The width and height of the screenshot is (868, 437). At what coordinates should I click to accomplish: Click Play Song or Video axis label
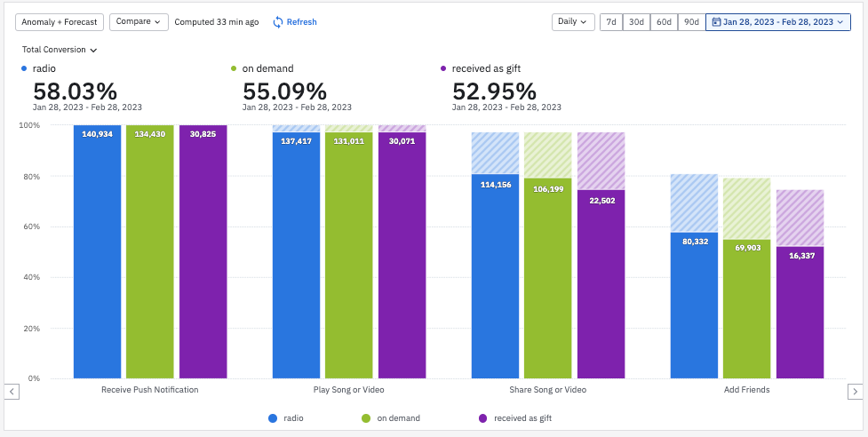349,389
